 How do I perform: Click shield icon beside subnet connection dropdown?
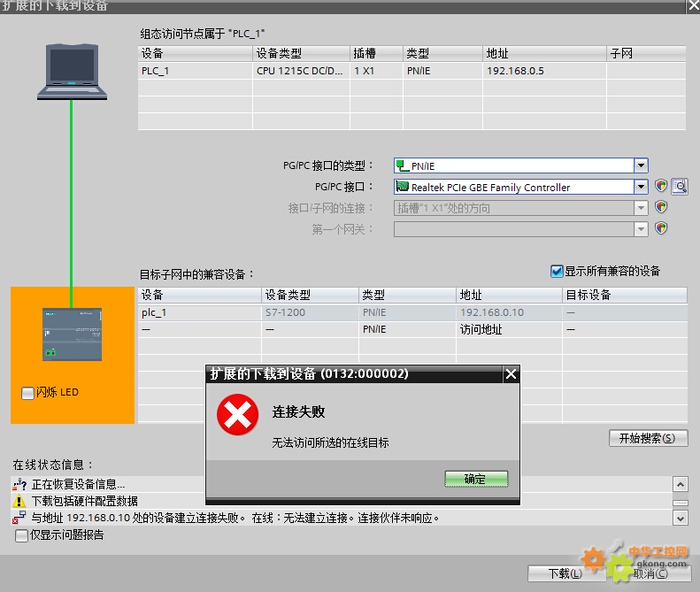click(661, 207)
